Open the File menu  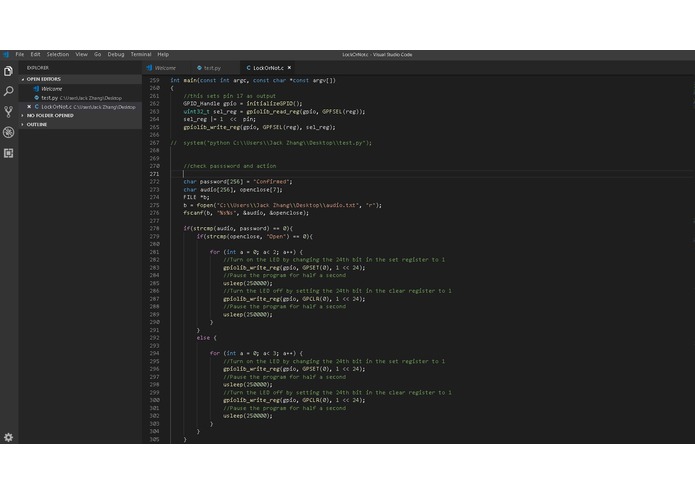(20, 54)
